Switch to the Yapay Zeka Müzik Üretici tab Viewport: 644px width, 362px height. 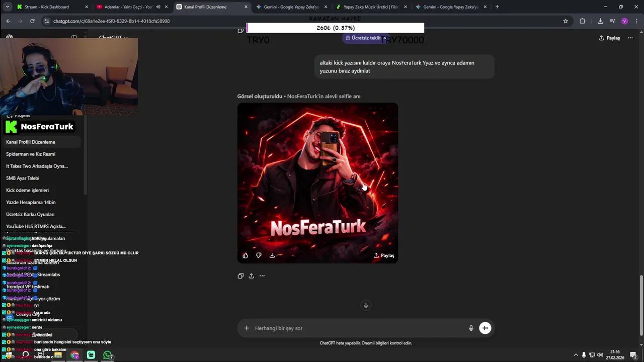coord(371,7)
